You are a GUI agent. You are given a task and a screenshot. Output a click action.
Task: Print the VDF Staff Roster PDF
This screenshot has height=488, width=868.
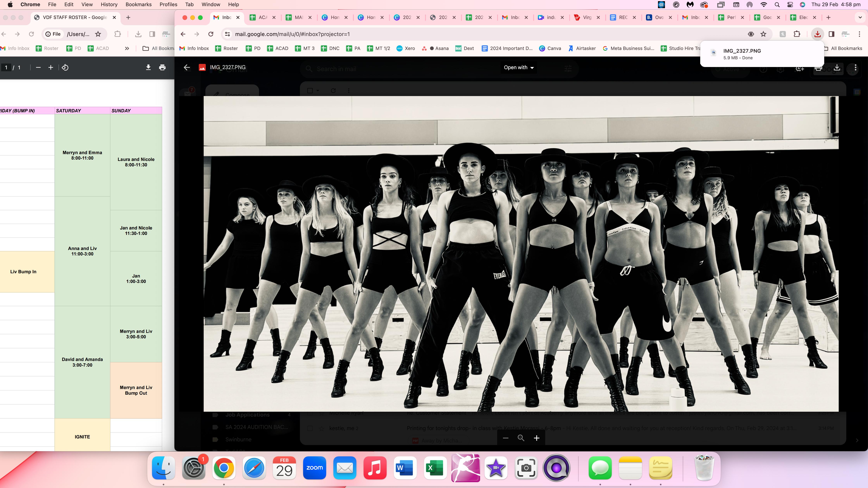162,67
